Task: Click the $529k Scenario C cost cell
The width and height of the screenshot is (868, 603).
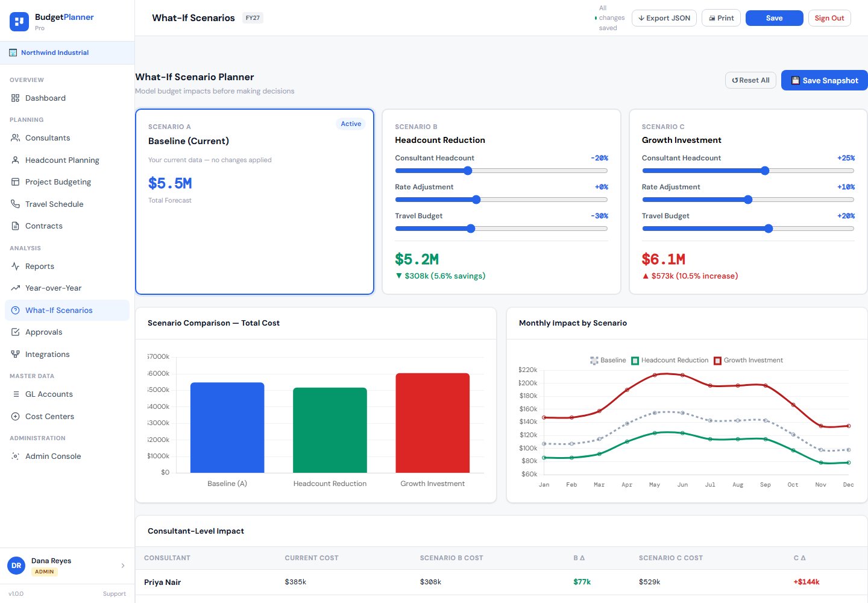Action: pyautogui.click(x=650, y=582)
